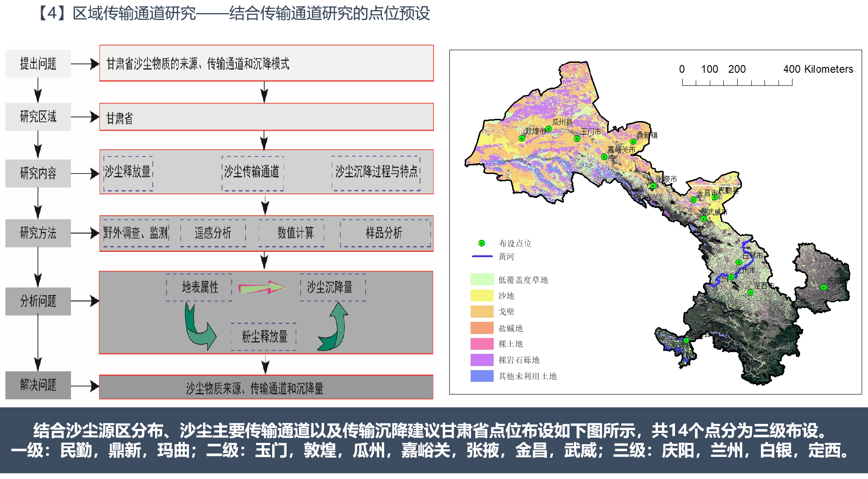Click the 甘肃省 study region box
This screenshot has height=479, width=868.
coord(266,117)
